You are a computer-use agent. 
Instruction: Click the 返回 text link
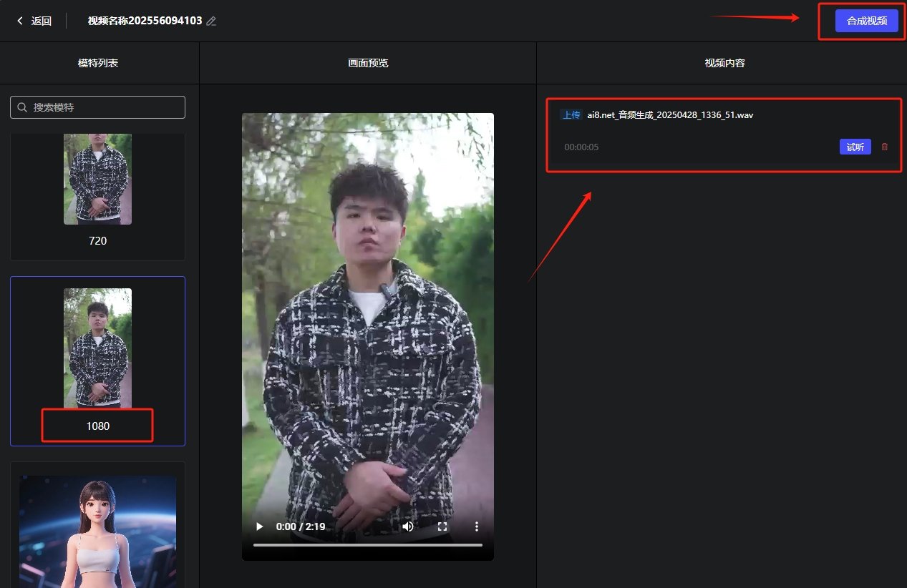coord(42,21)
